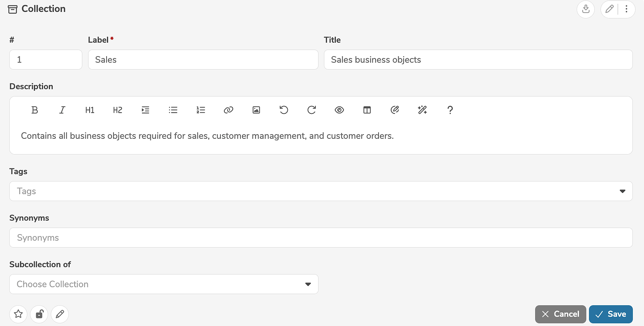This screenshot has height=326, width=644.
Task: Redo the last description change
Action: click(312, 110)
